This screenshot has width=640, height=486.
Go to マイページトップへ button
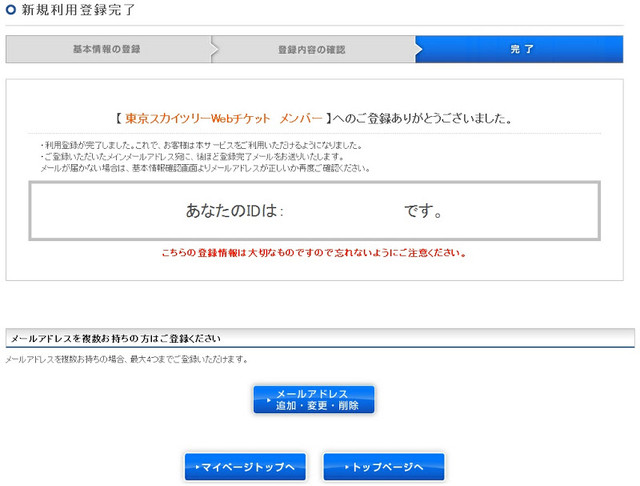pyautogui.click(x=245, y=466)
